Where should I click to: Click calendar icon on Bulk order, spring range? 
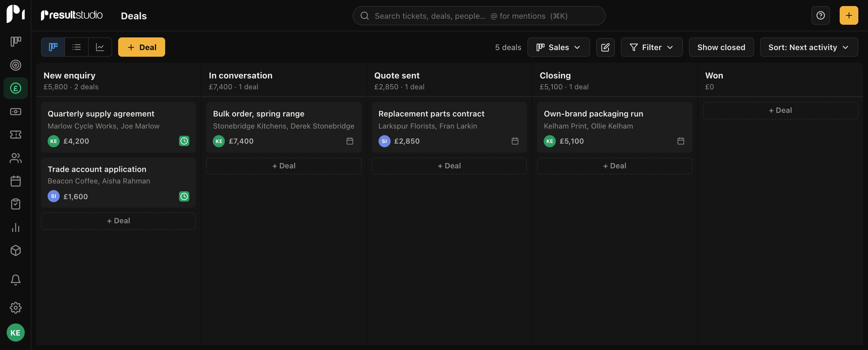(x=349, y=141)
